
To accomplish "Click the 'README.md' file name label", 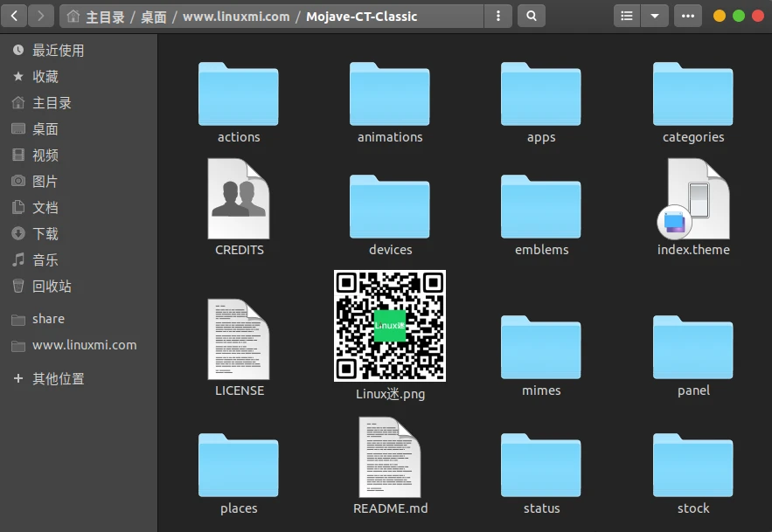I will (x=391, y=508).
